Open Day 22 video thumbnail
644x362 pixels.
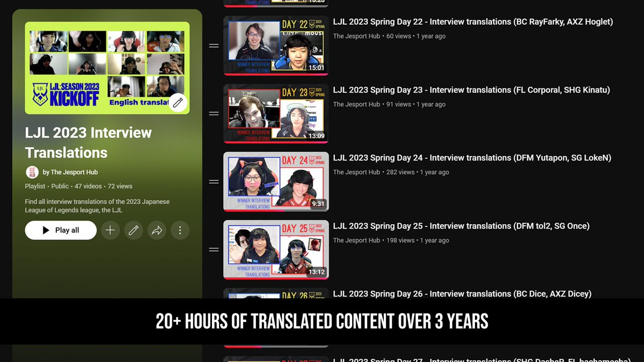276,46
